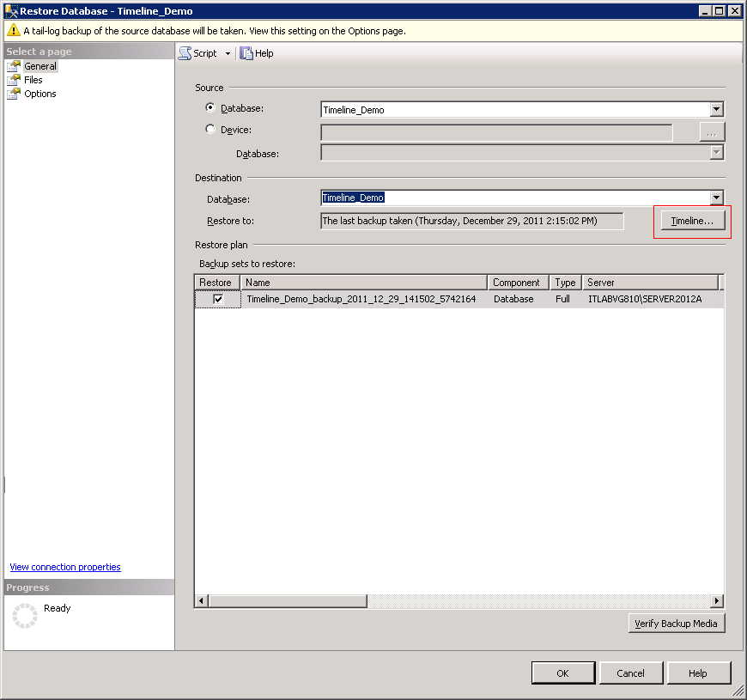Select the Device radio button

tap(210, 130)
